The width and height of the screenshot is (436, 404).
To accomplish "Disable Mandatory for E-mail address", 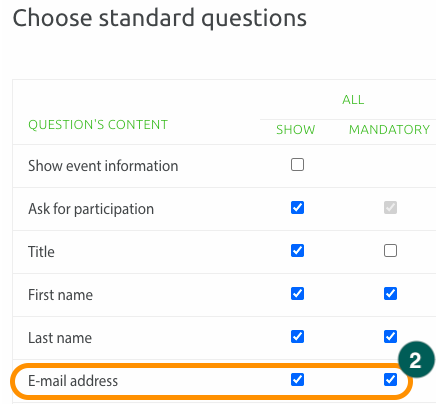I will (x=390, y=380).
